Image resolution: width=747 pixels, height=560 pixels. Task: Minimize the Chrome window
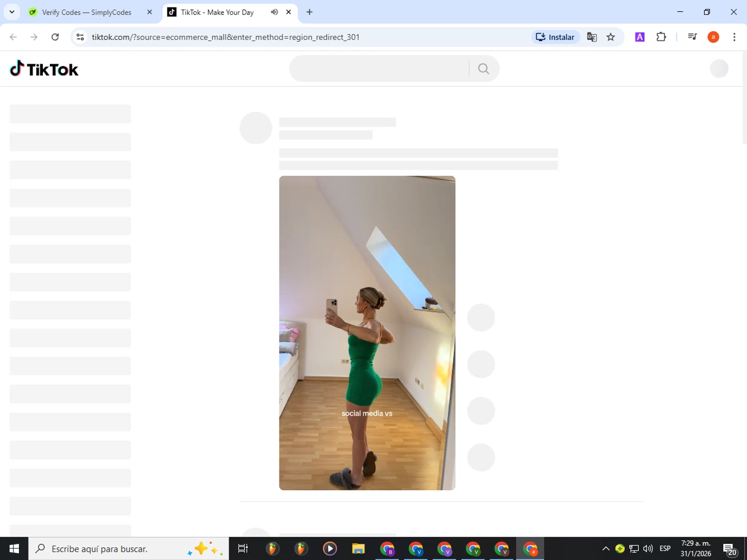click(x=680, y=12)
